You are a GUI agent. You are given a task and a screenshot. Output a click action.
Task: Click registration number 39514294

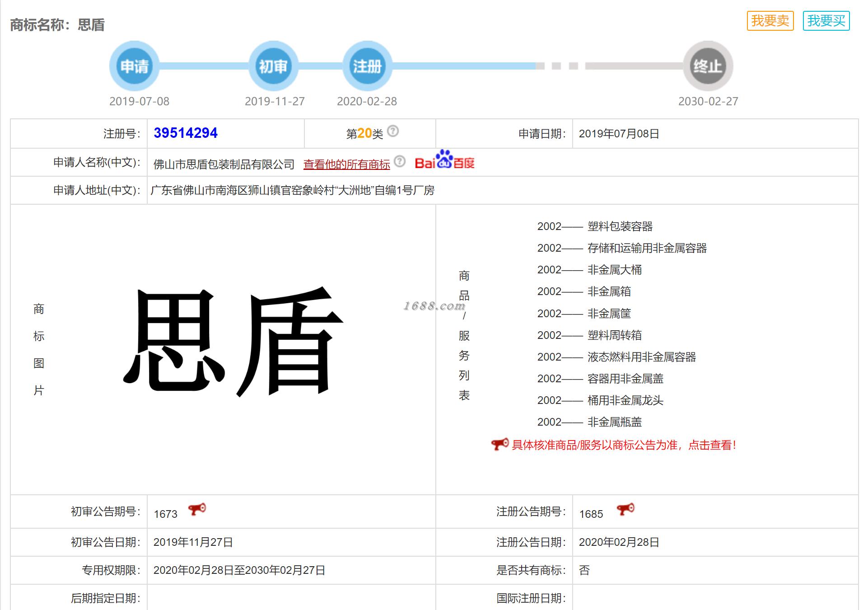tap(186, 133)
